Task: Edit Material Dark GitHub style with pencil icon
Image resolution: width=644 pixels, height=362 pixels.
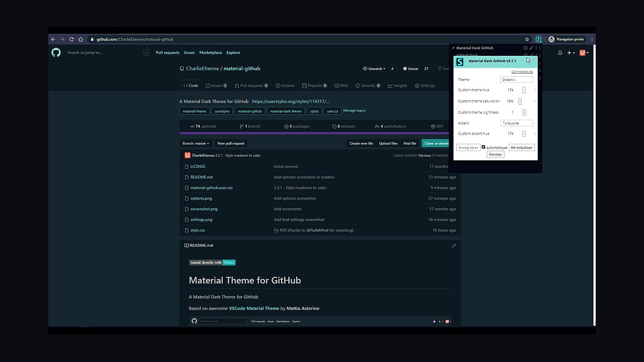Action: (x=531, y=48)
